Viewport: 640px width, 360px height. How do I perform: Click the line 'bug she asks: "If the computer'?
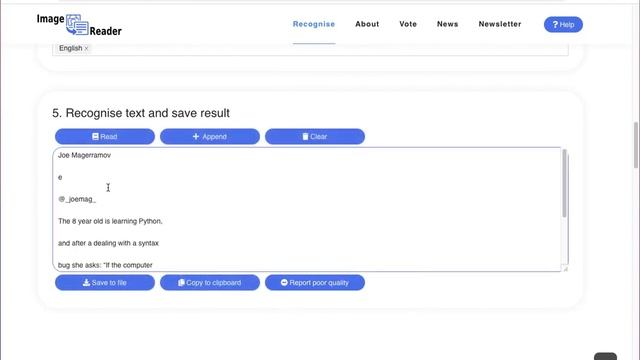point(105,265)
